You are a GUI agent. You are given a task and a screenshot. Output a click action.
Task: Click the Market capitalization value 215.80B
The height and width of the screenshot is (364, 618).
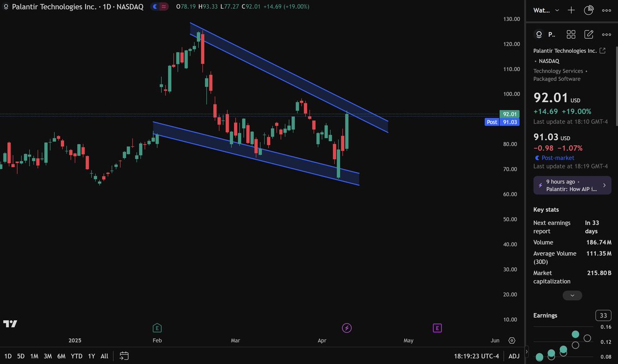599,273
